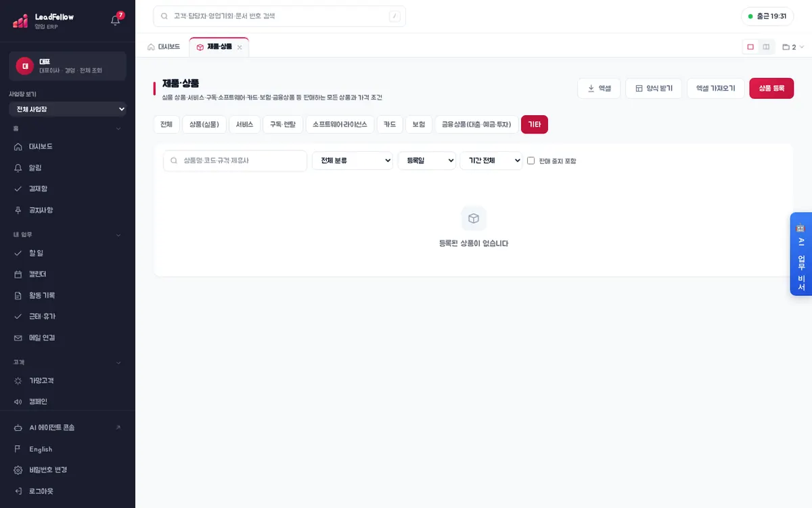Focus the 상품명·코드 search field

point(235,161)
